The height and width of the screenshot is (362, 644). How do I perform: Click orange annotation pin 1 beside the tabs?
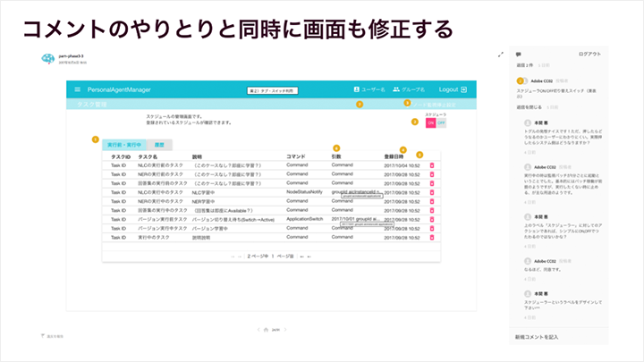point(96,139)
